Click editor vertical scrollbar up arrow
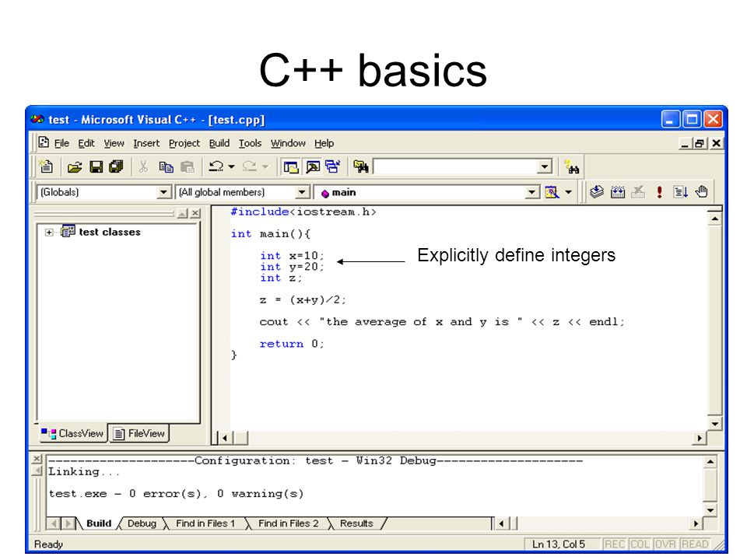747x560 pixels. (x=714, y=219)
